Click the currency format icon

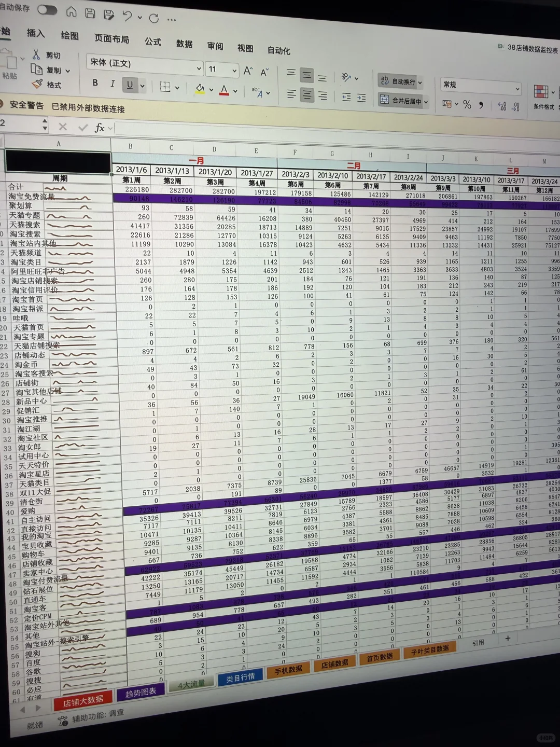[446, 104]
